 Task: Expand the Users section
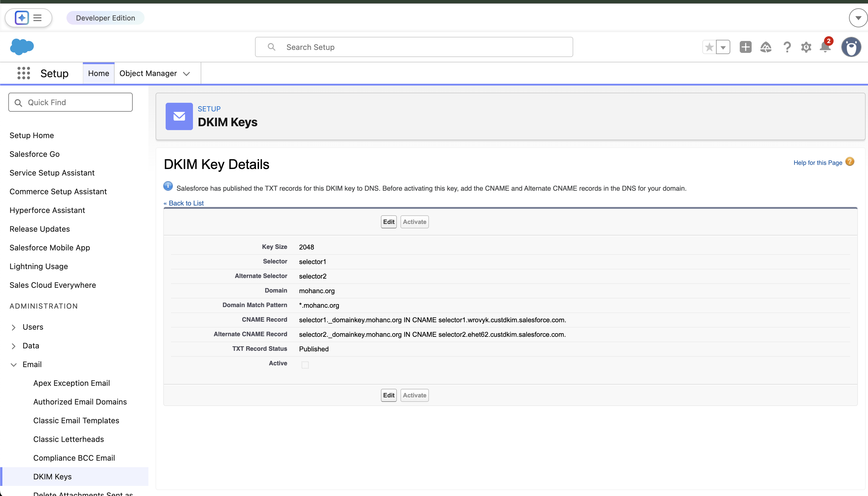coord(14,327)
